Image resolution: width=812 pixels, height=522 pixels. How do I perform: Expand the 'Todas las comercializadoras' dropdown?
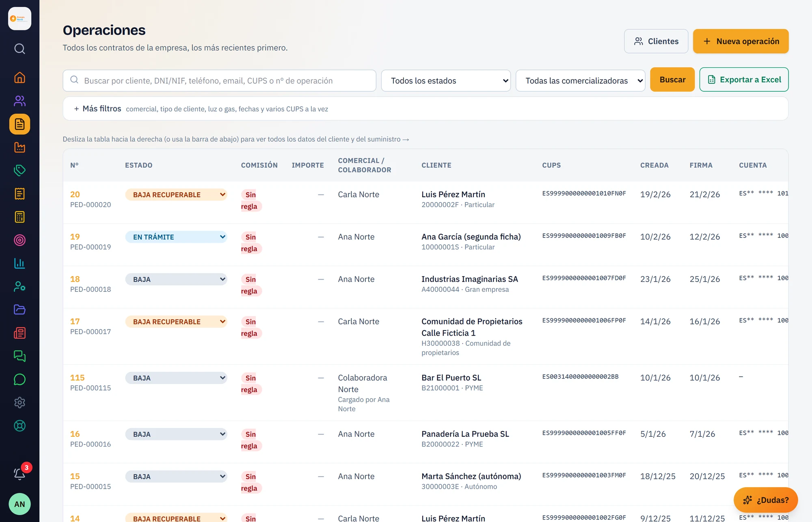[x=580, y=80]
